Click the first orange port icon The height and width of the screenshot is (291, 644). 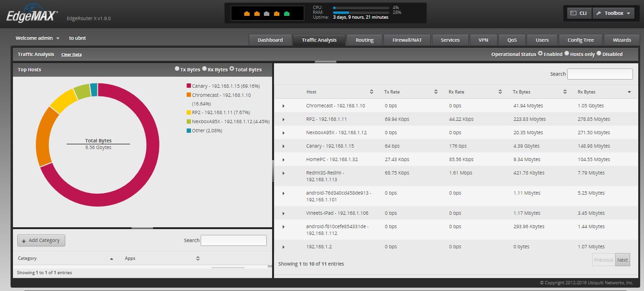point(247,13)
